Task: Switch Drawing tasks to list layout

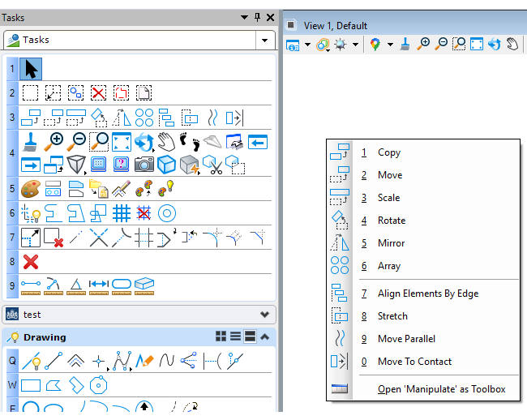Action: pyautogui.click(x=235, y=336)
